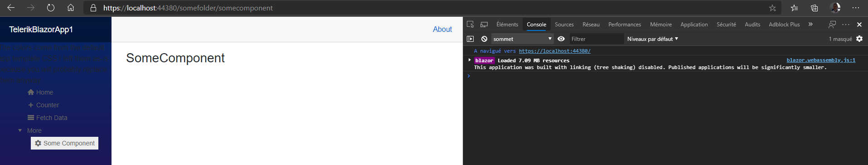868x165 pixels.
Task: Switch to the Sources tab
Action: (564, 25)
